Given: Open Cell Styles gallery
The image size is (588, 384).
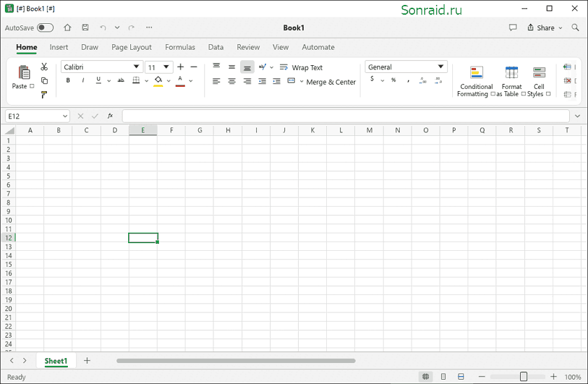Looking at the screenshot, I should [539, 81].
